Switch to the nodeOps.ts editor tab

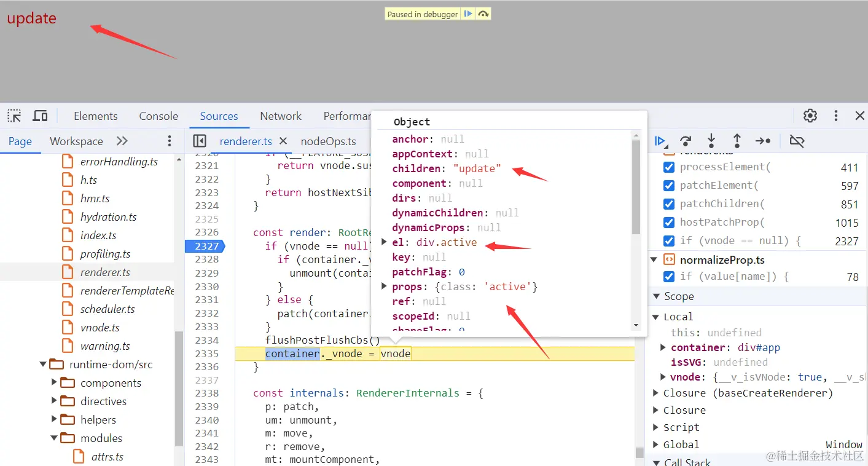pos(329,141)
